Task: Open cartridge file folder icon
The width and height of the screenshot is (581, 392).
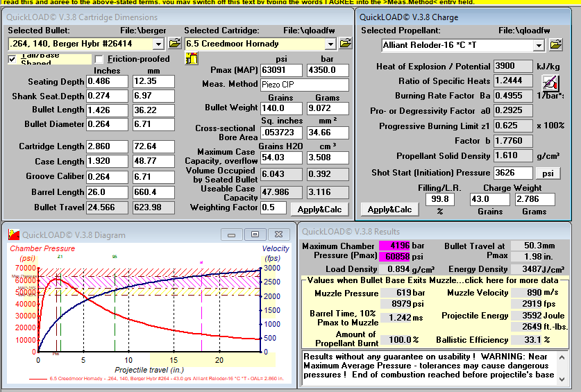Action: coord(346,43)
